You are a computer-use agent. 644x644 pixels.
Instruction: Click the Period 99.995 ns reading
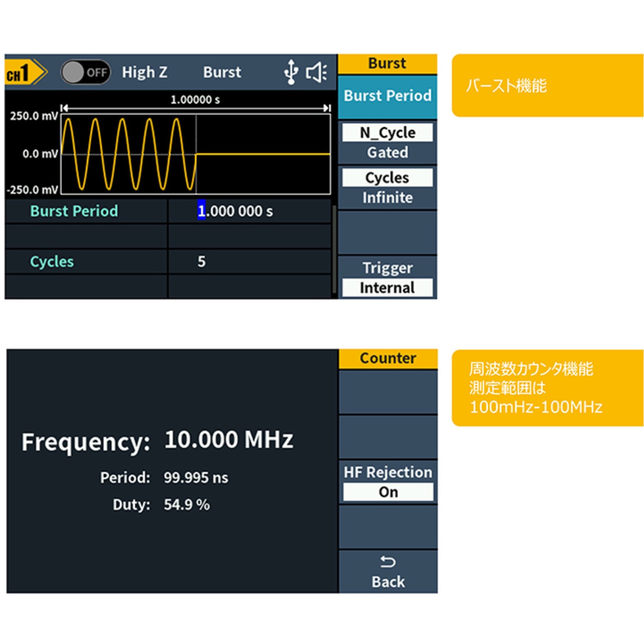(x=164, y=478)
